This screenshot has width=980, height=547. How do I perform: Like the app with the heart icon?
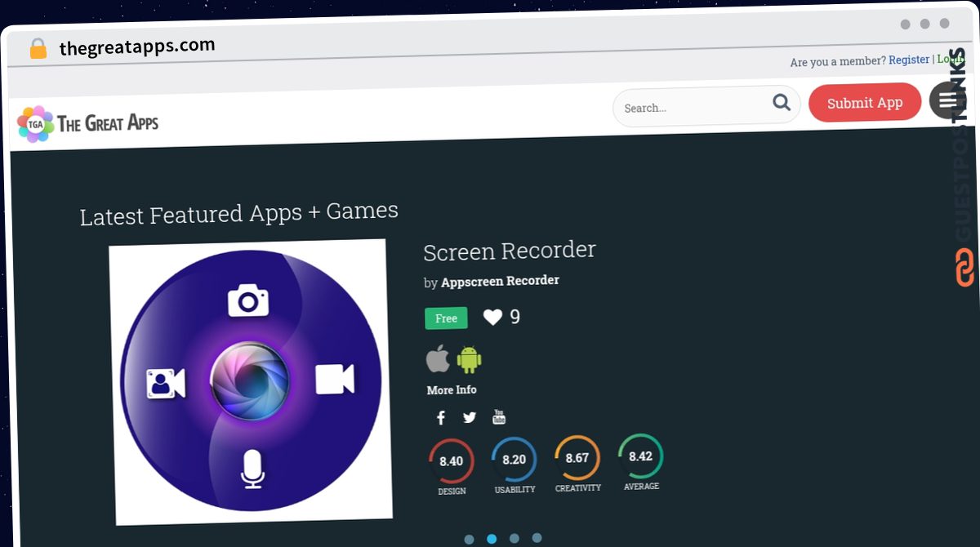point(492,317)
